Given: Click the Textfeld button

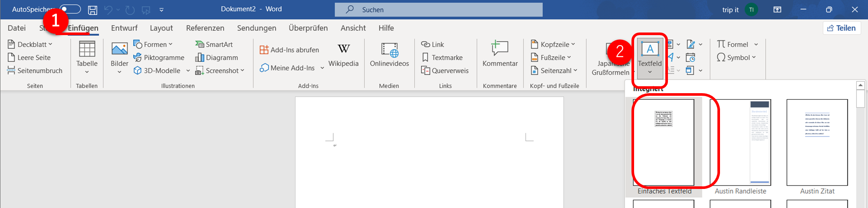Looking at the screenshot, I should [650, 58].
